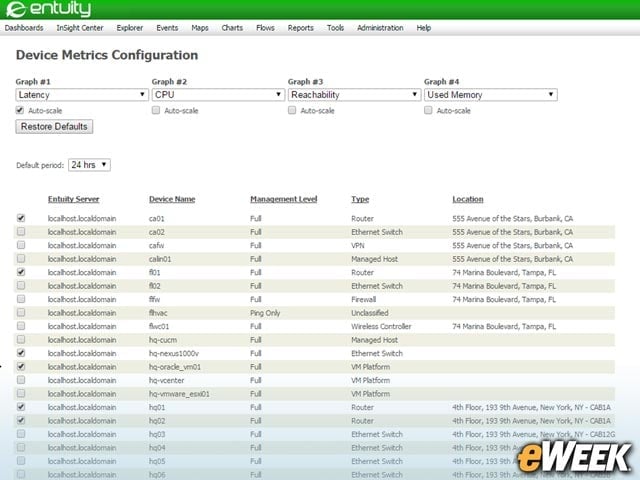Viewport: 640px width, 480px height.
Task: Enable Auto-scale for Graph #3
Action: 292,110
